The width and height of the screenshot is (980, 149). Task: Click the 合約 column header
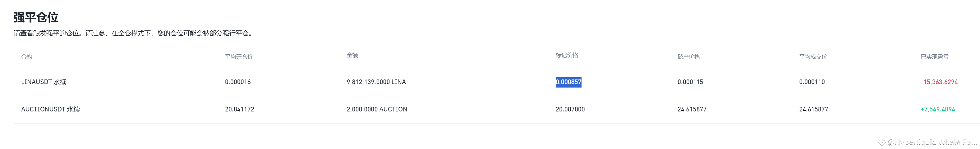click(x=27, y=56)
